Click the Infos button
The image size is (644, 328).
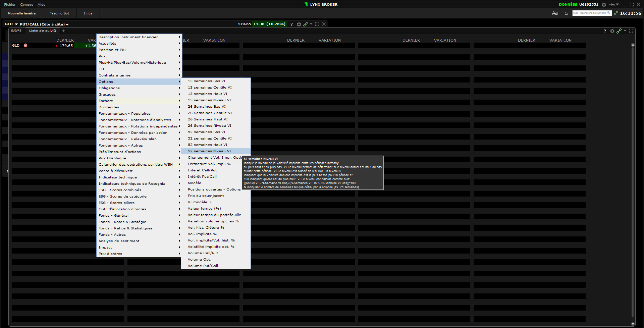point(88,13)
